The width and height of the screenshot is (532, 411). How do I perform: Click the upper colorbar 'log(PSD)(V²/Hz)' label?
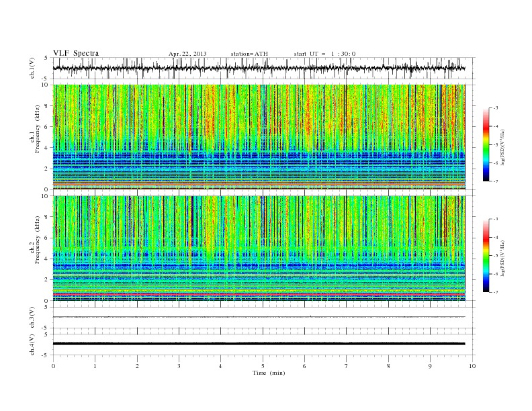pos(502,147)
